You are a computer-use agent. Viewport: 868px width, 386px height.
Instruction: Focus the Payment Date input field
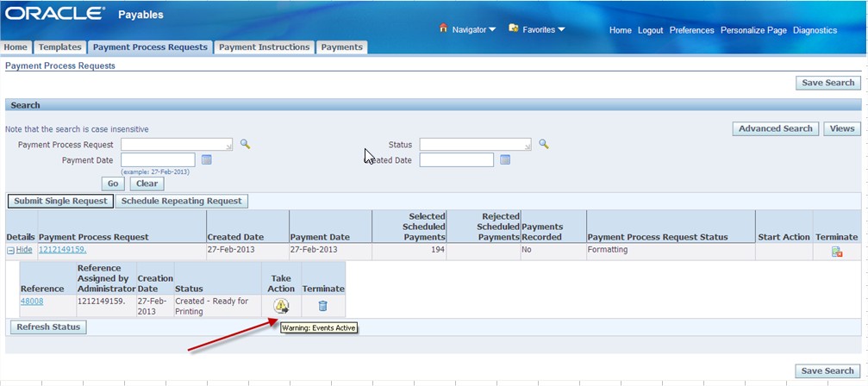click(158, 159)
